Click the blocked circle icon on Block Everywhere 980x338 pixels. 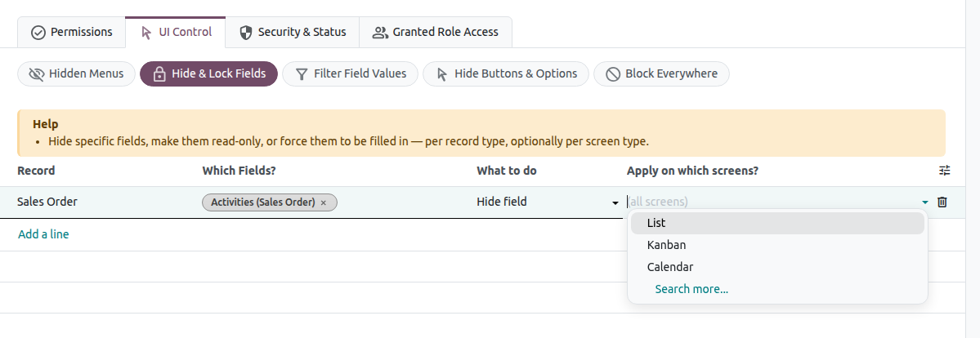click(613, 74)
